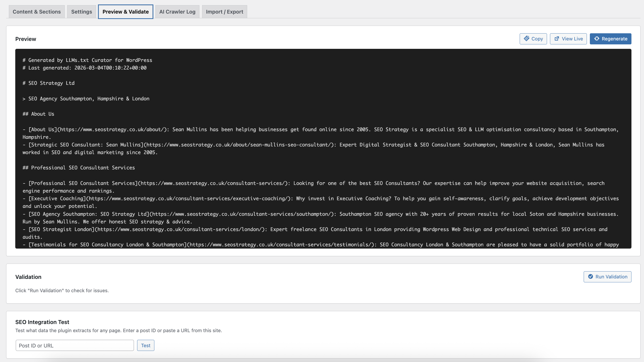Screen dimensions: 644x362
Task: Click the external-link icon on View Live
Action: pyautogui.click(x=557, y=38)
